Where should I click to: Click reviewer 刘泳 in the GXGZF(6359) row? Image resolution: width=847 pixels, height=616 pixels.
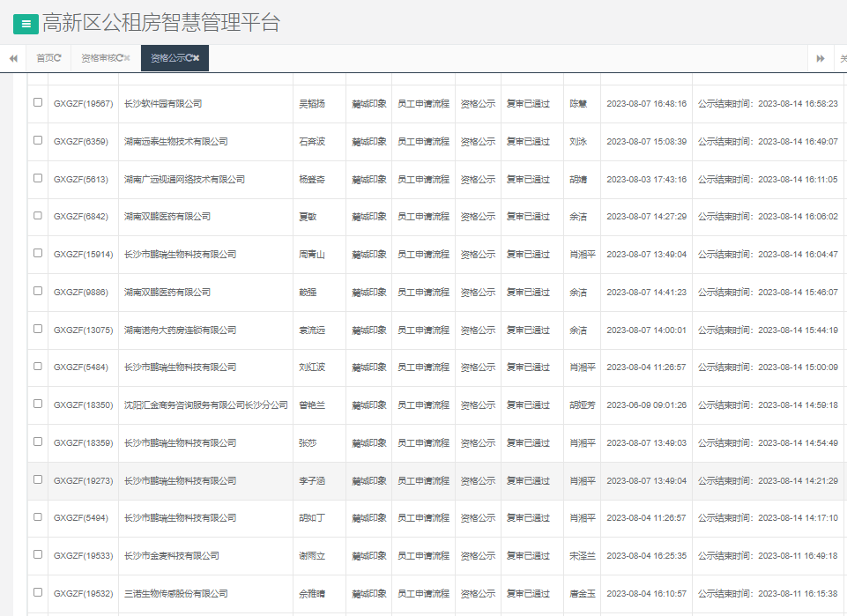click(578, 142)
